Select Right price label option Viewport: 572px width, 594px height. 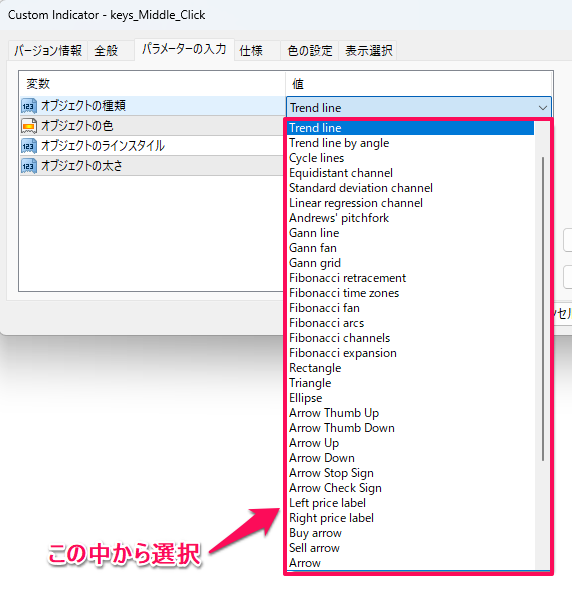coord(410,518)
